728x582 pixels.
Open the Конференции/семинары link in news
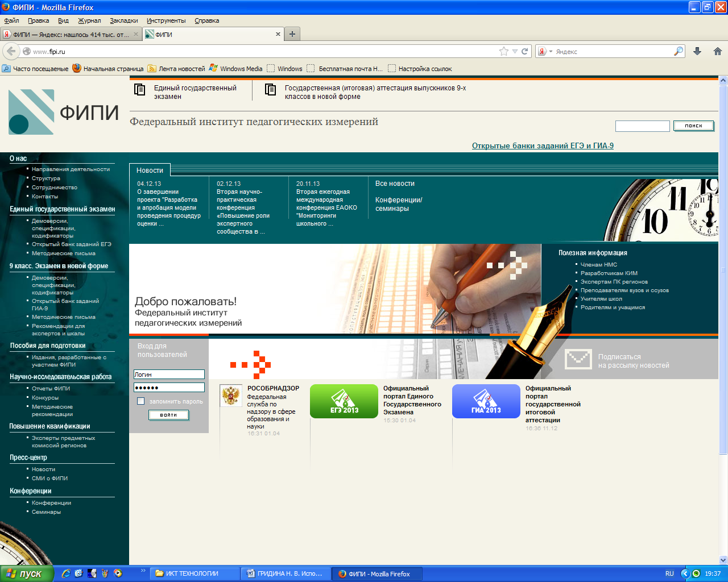pos(399,204)
